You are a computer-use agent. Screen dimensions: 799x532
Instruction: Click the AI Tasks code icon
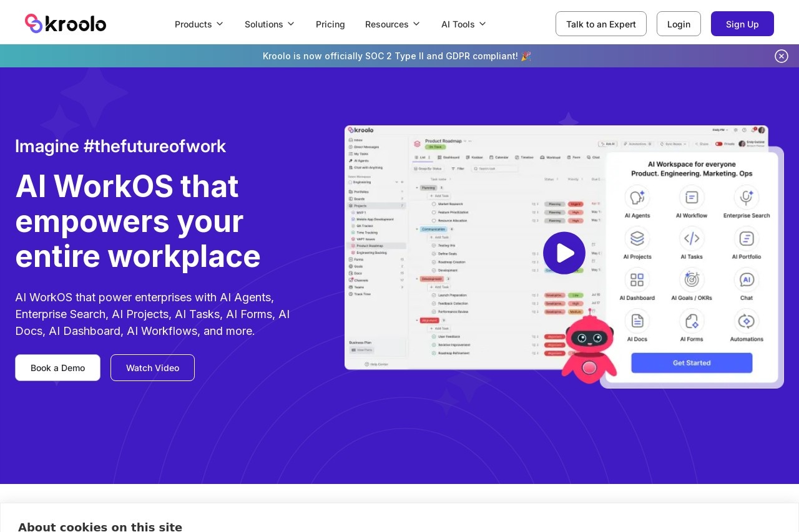tap(692, 239)
